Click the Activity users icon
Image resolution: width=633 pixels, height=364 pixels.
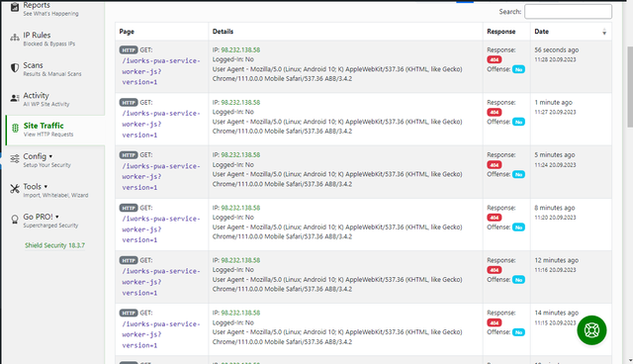[15, 98]
